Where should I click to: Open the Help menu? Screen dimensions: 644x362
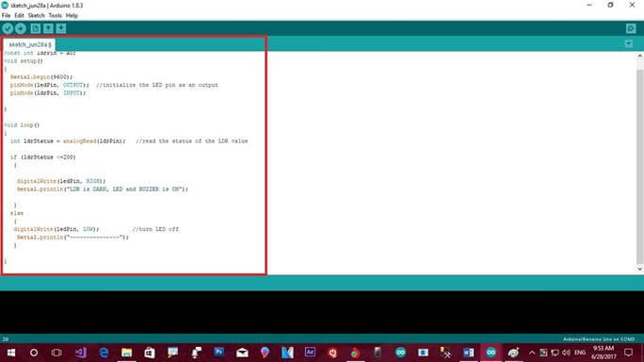tap(72, 16)
